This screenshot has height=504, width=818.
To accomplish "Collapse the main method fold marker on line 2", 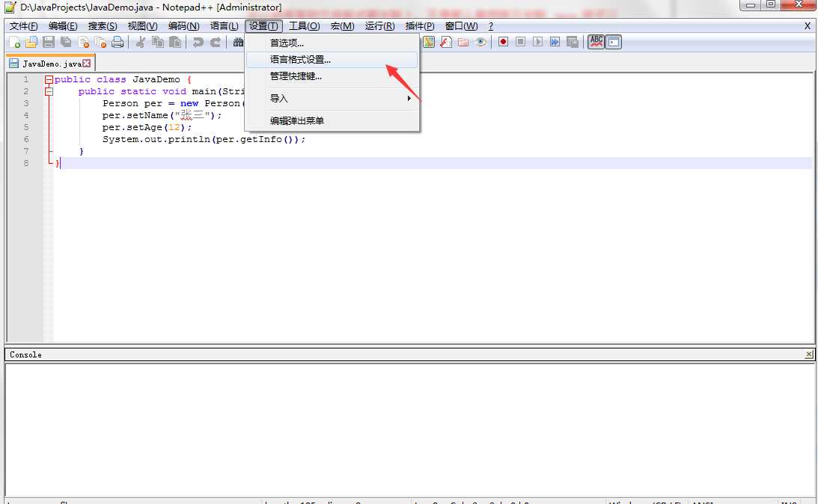I will (x=49, y=92).
